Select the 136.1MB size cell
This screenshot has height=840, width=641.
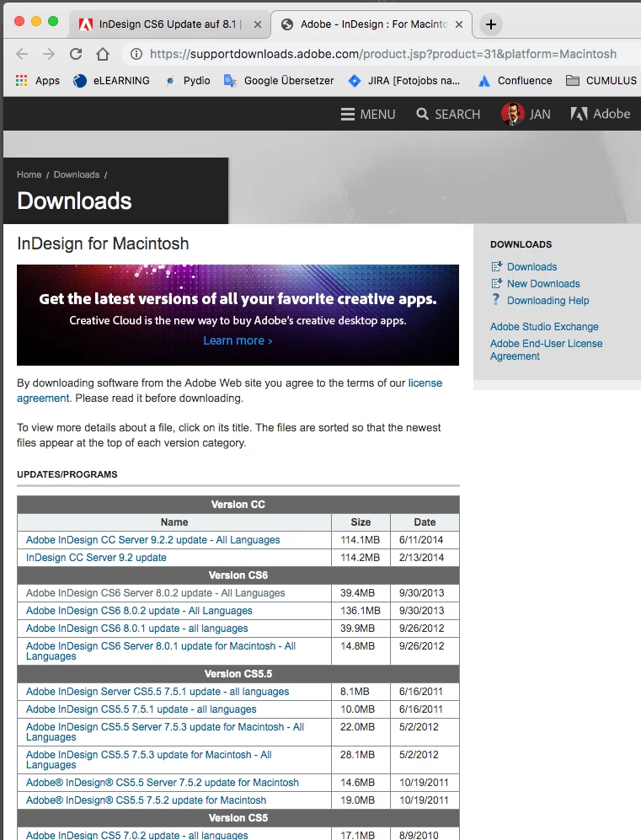click(x=361, y=611)
